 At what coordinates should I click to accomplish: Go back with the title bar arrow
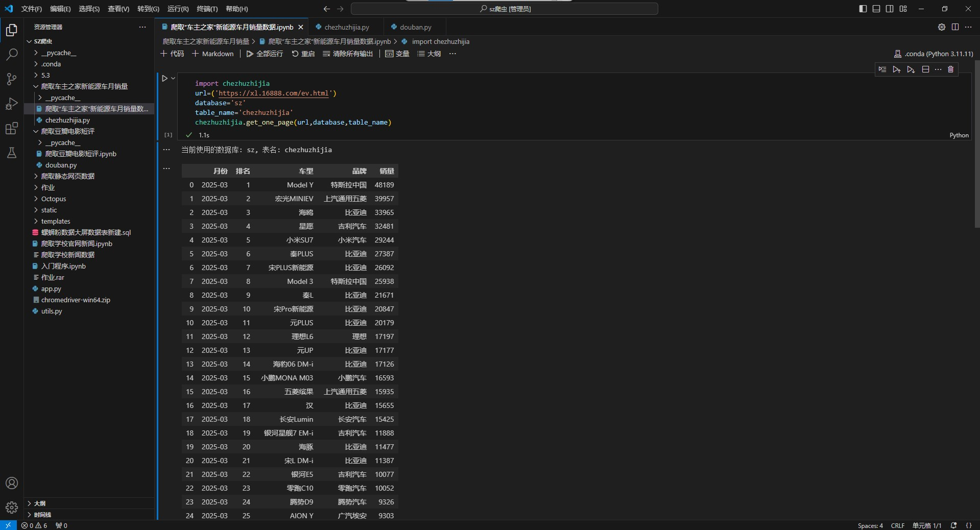coord(327,9)
